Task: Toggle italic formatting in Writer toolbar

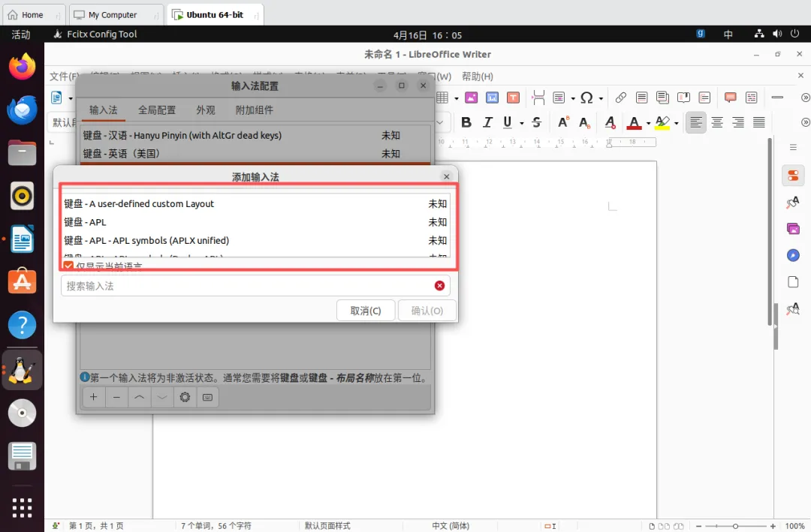Action: (x=487, y=122)
